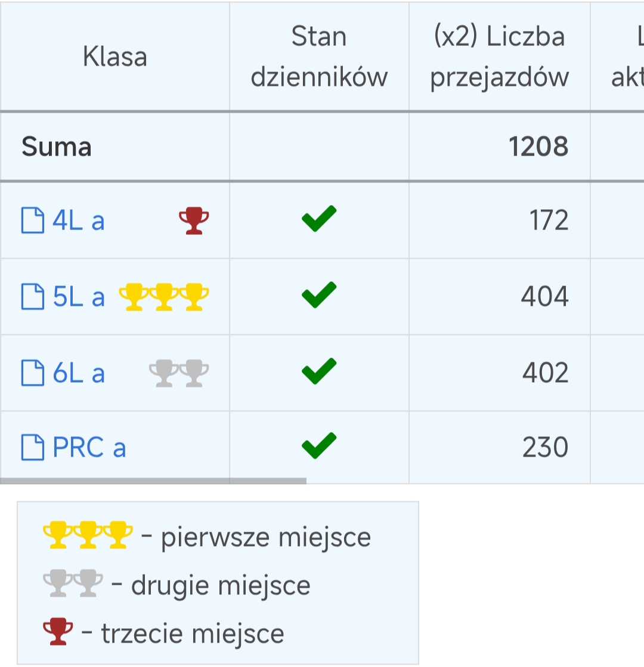Click the document icon beside PRC a

pyautogui.click(x=33, y=447)
